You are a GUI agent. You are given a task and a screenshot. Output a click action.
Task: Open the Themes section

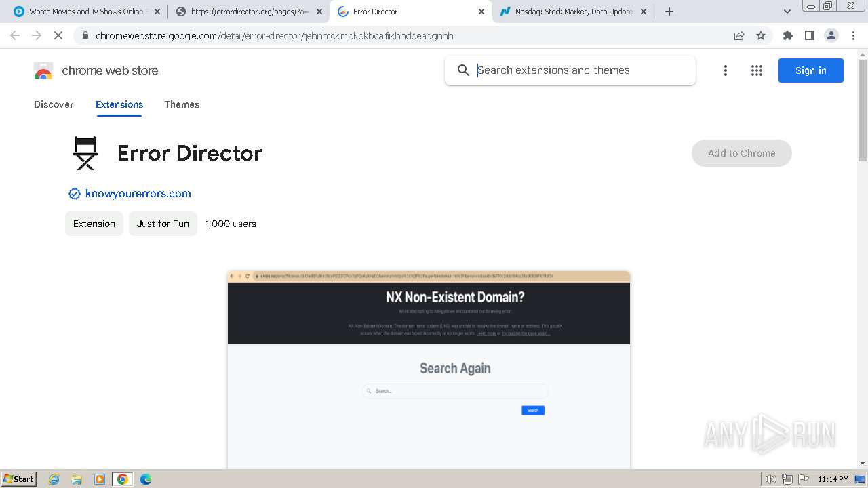point(182,104)
